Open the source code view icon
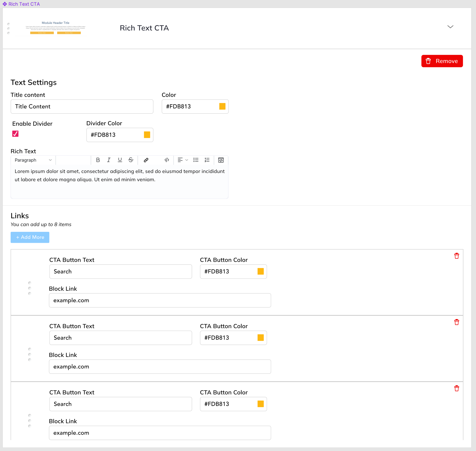This screenshot has width=476, height=451. coord(221,160)
